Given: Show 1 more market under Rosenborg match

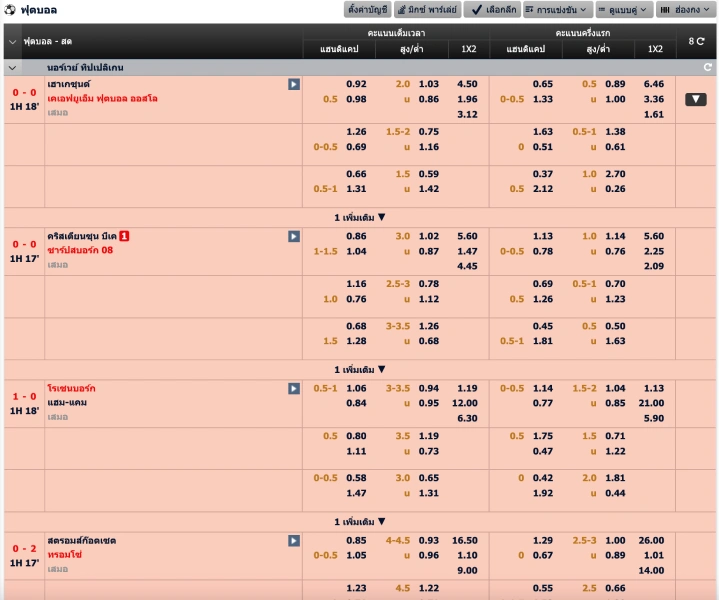Looking at the screenshot, I should [359, 521].
